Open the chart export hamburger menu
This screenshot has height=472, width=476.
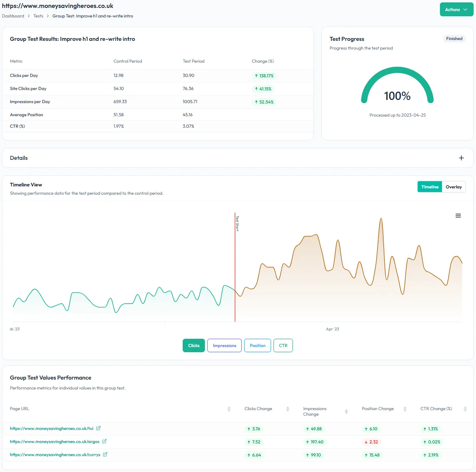458,215
